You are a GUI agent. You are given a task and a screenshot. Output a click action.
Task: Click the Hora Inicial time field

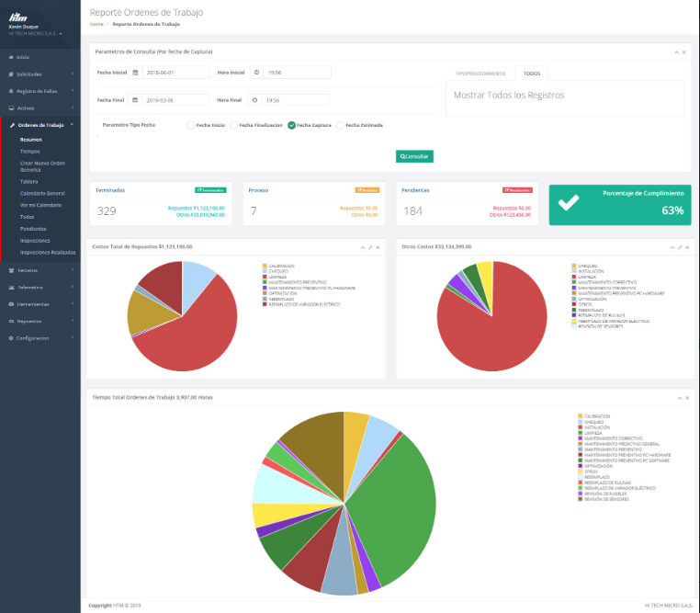coord(297,73)
